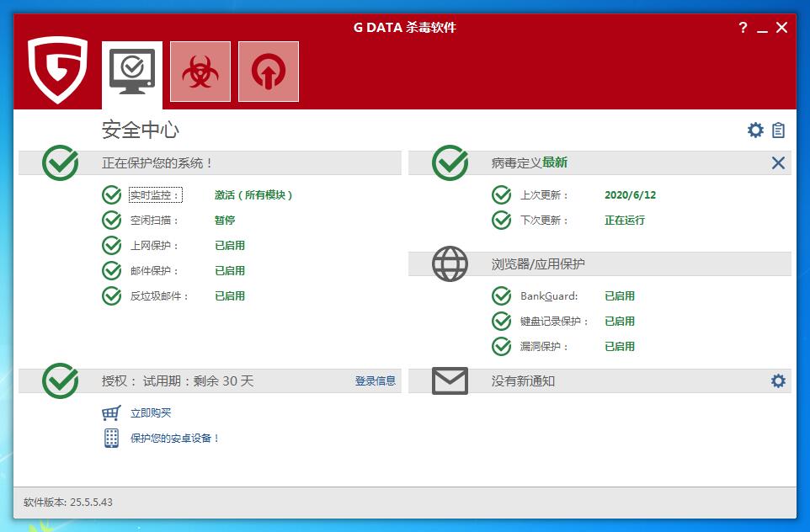
Task: Click checkmark icon next to 上次更新
Action: pyautogui.click(x=501, y=195)
